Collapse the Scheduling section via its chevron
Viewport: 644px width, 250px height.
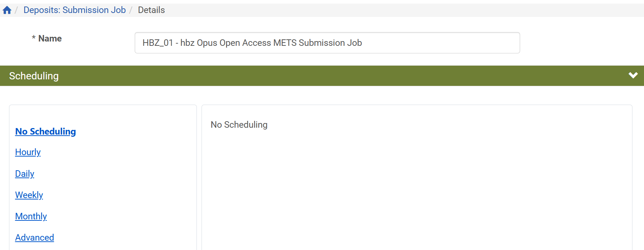(x=633, y=75)
